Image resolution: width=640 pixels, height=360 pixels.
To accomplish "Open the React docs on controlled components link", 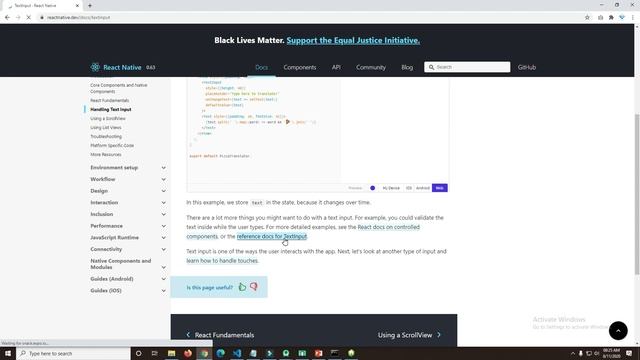I will [389, 227].
